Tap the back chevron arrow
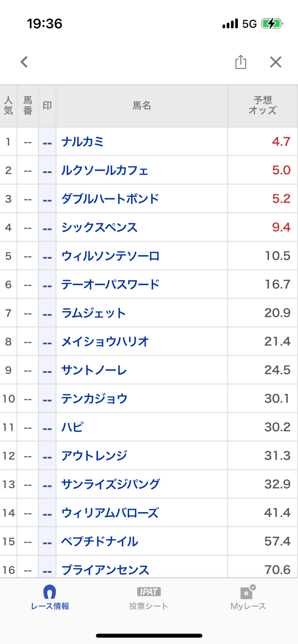Screen dimensions: 298x644 pyautogui.click(x=24, y=62)
